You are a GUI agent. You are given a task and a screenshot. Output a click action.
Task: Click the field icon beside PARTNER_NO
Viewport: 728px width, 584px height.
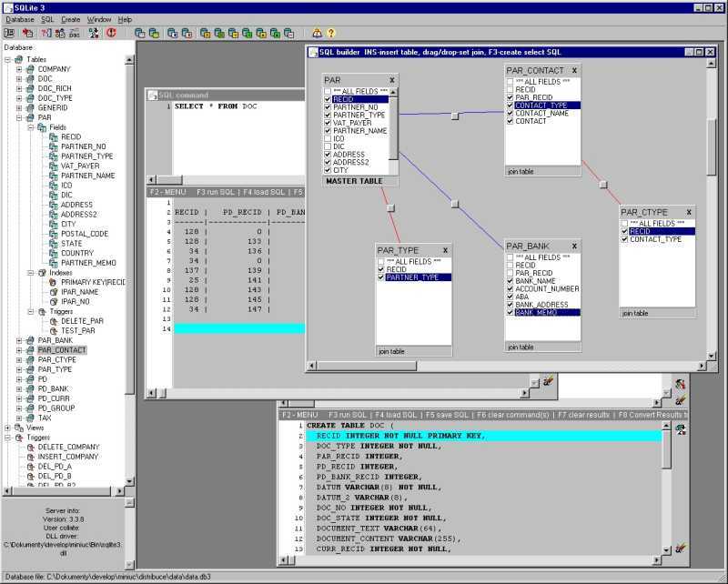tap(54, 146)
